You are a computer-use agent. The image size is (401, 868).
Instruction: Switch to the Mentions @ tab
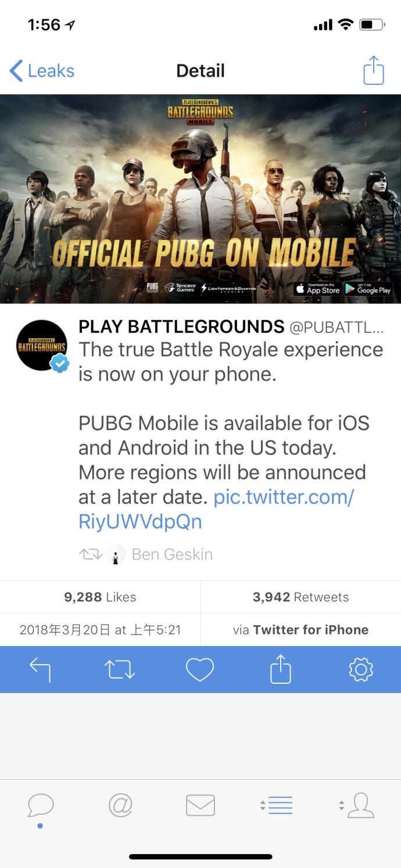coord(120,805)
